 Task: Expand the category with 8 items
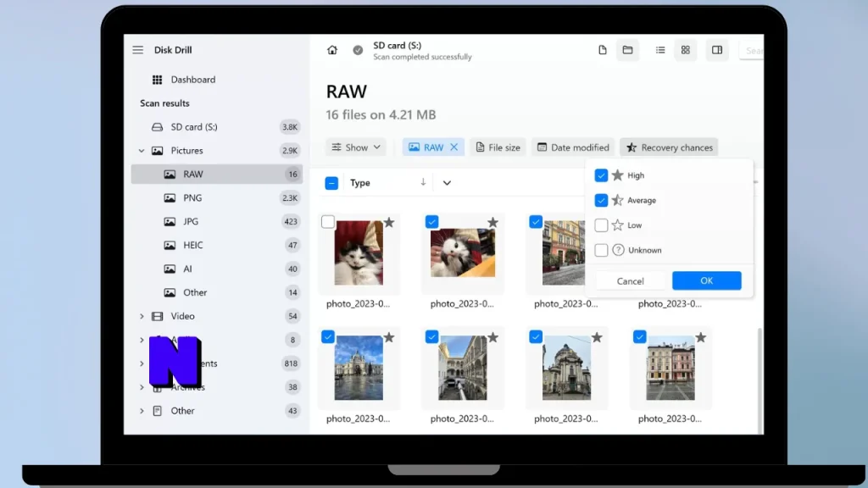coord(142,340)
